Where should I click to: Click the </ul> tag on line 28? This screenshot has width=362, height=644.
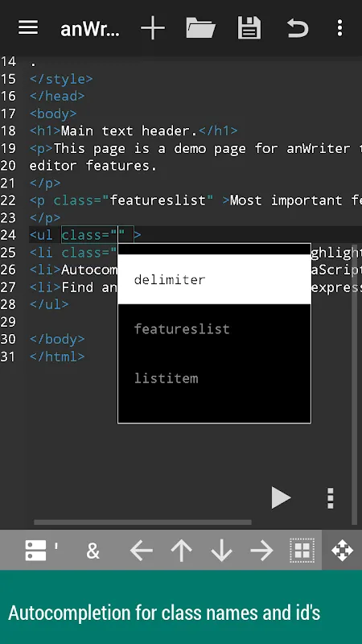click(49, 304)
